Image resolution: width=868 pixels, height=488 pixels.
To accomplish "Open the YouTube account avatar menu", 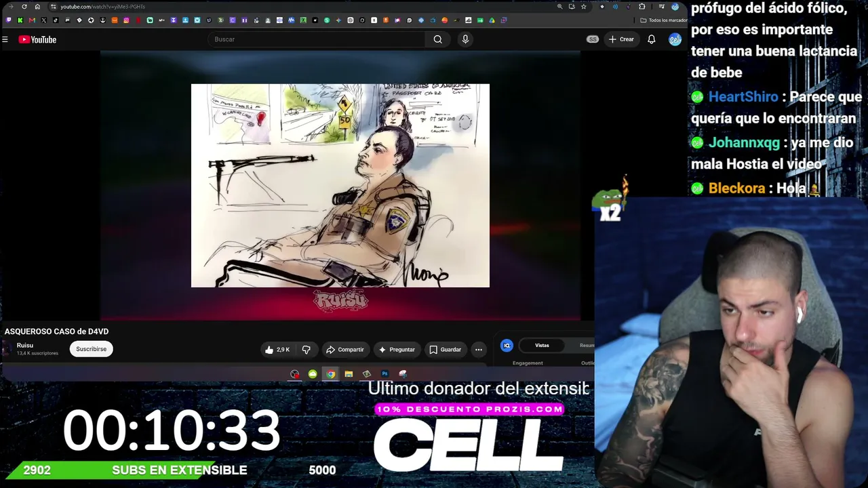I will click(x=675, y=39).
